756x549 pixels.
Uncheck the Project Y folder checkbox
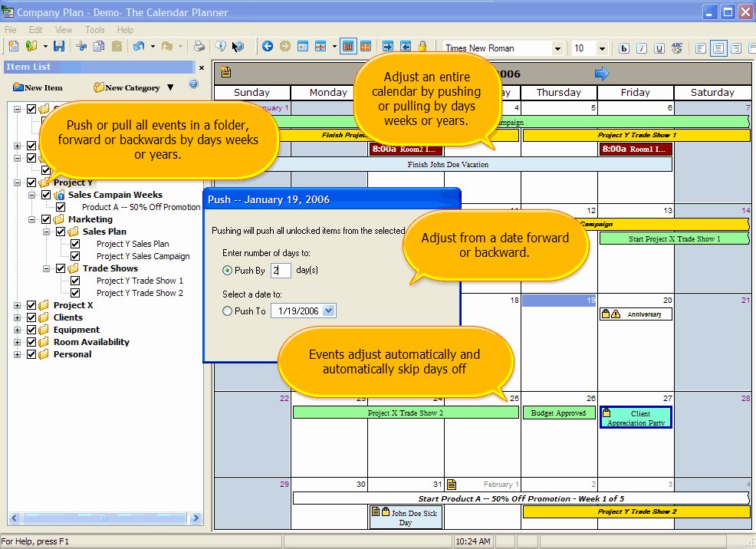31,182
